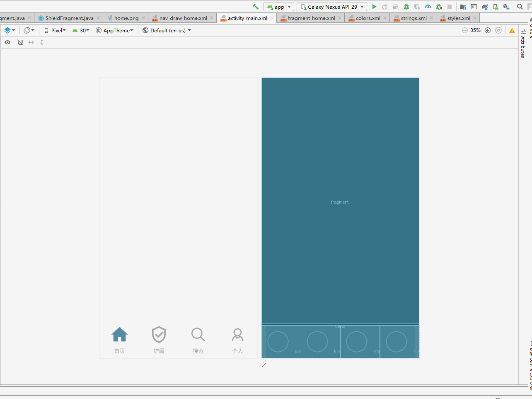Image resolution: width=532 pixels, height=399 pixels.
Task: Close the colors.xml tab
Action: 385,18
